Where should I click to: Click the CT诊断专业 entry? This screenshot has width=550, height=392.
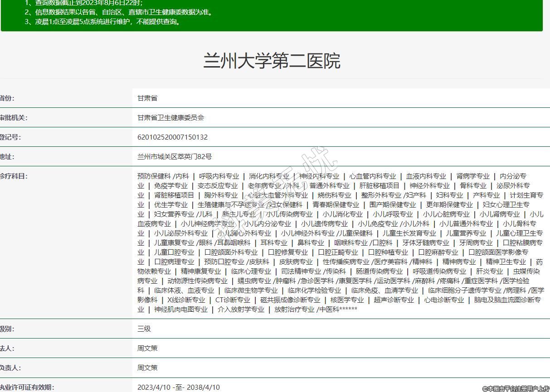[233, 300]
